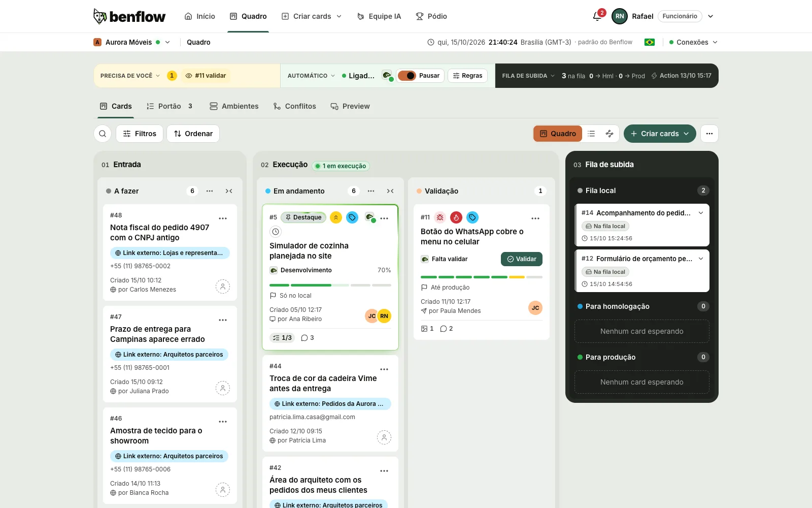Assign a person to card #46
The width and height of the screenshot is (812, 508).
coord(223,490)
